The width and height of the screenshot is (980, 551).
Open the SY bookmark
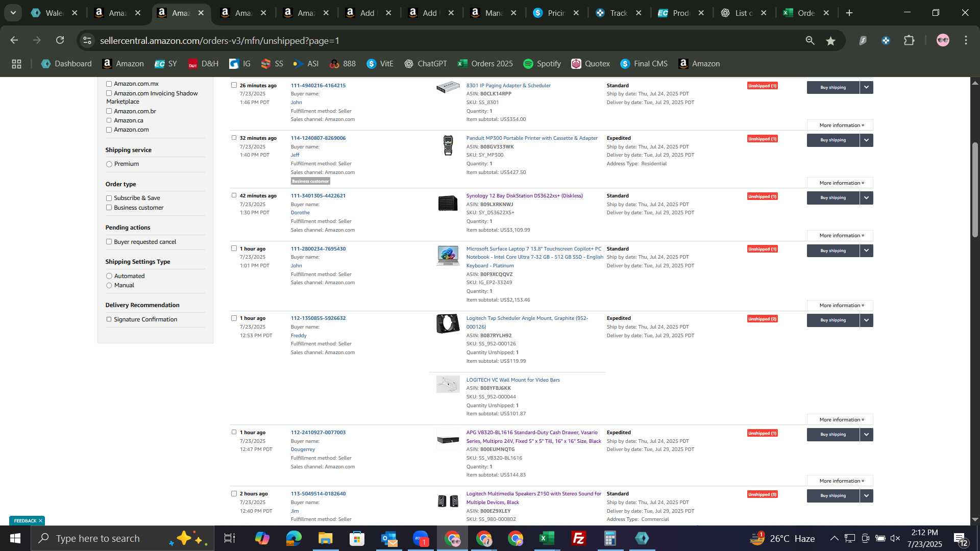click(x=166, y=64)
